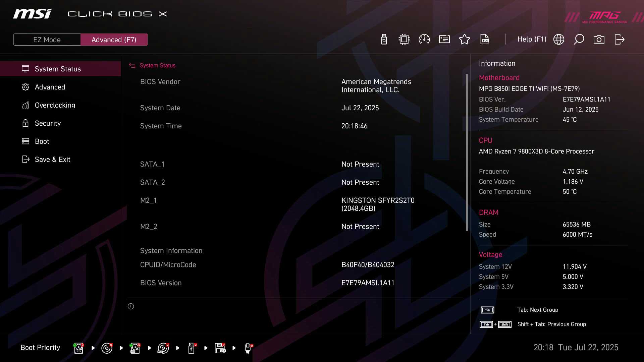
Task: Open the M-Flash USB update icon
Action: point(384,40)
